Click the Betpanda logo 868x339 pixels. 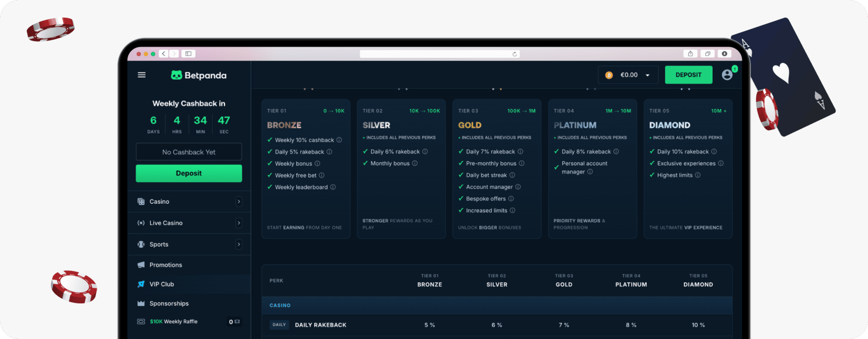pos(199,75)
